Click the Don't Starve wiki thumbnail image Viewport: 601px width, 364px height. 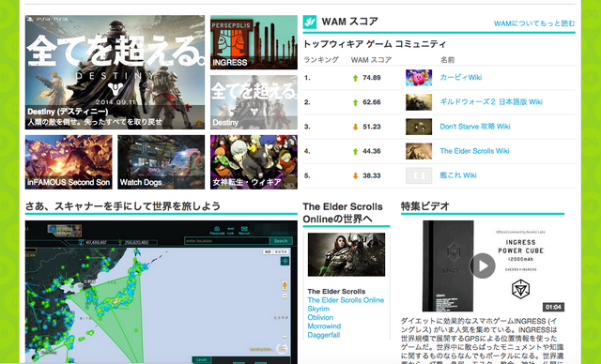[419, 127]
